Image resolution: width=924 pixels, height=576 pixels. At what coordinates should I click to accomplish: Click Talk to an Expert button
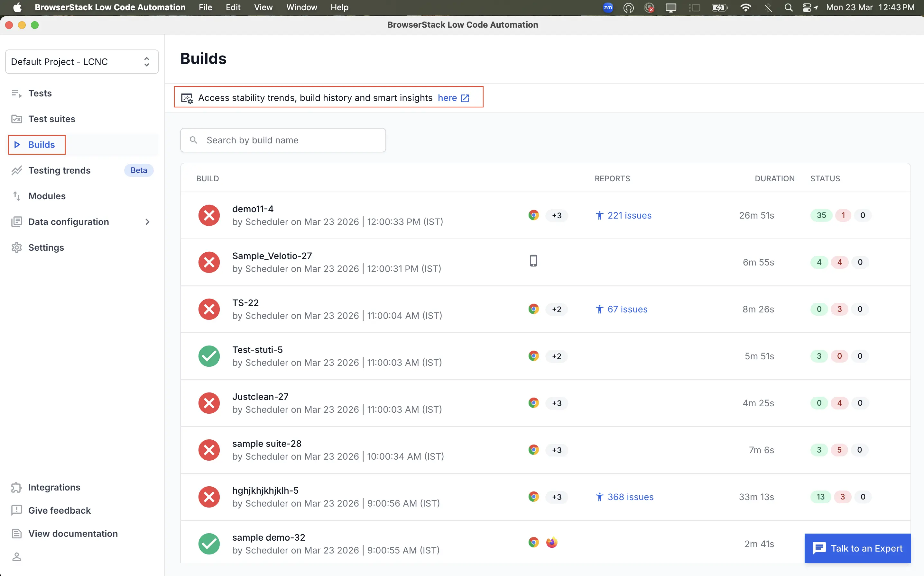[x=858, y=548]
